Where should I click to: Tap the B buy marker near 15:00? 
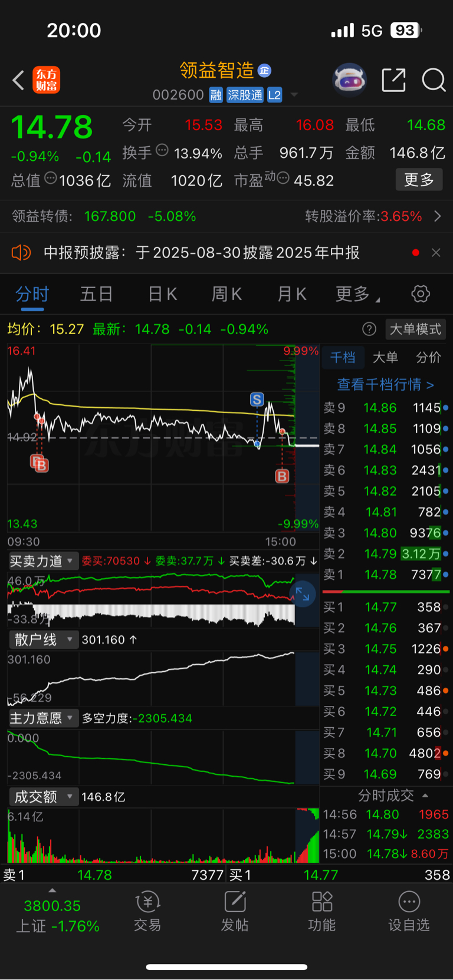[283, 476]
